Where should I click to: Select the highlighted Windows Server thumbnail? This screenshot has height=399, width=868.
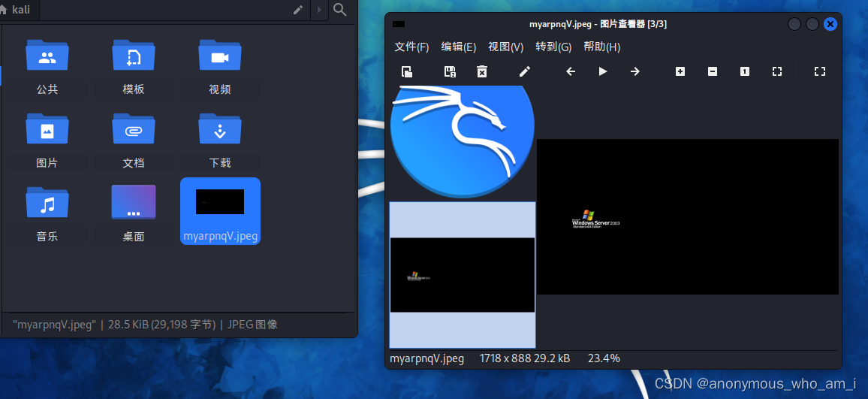[463, 275]
